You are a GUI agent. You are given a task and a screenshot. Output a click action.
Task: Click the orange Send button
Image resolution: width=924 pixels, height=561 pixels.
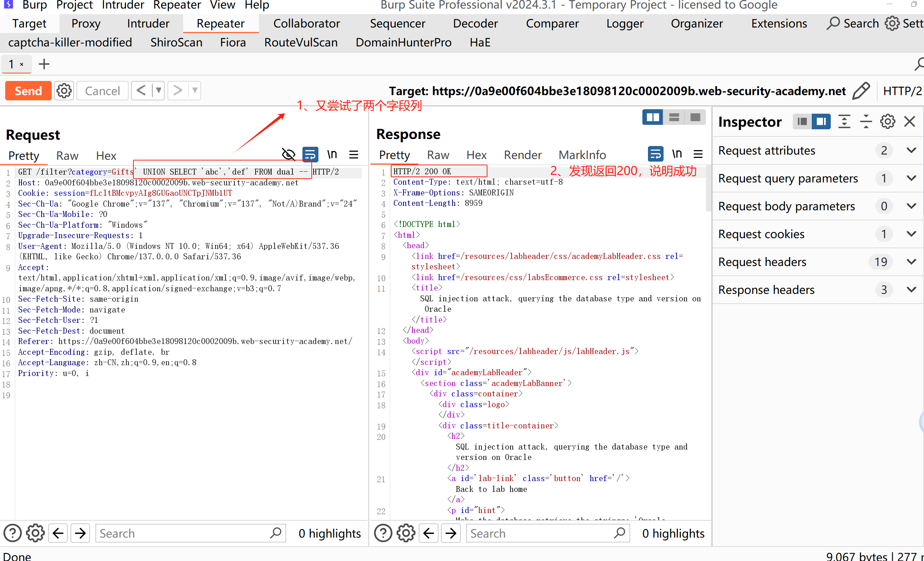point(28,91)
